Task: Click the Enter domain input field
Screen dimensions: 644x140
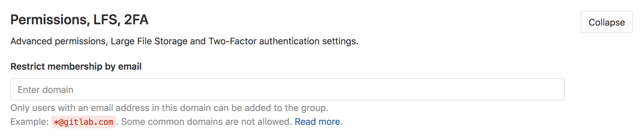Action: 288,90
